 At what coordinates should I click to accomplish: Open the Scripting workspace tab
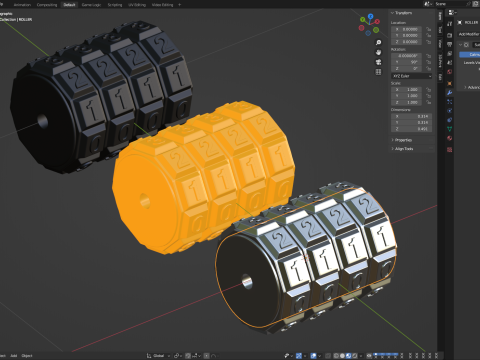click(115, 5)
